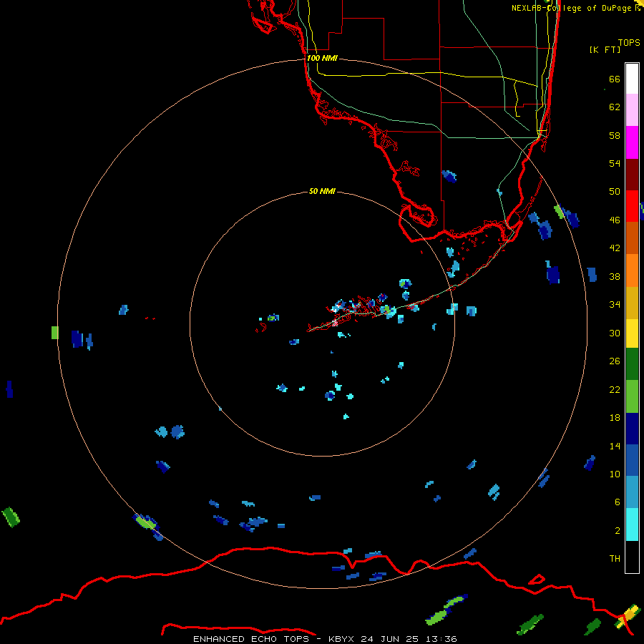This screenshot has height=644, width=644.
Task: Click the "30" legend value
Action: pos(615,333)
